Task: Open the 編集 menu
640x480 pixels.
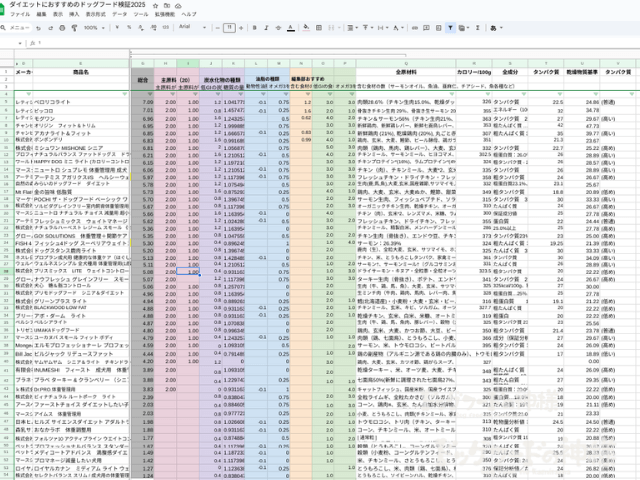Action: point(41,14)
